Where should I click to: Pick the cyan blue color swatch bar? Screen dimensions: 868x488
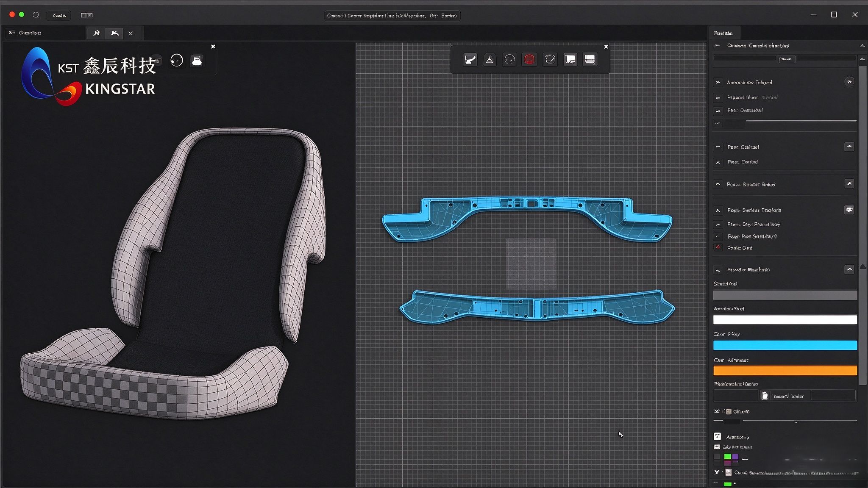point(785,345)
